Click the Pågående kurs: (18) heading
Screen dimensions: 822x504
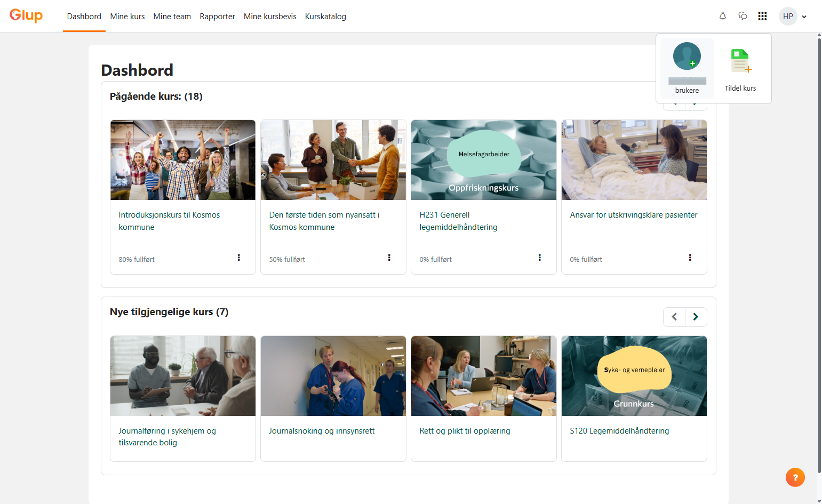[156, 97]
